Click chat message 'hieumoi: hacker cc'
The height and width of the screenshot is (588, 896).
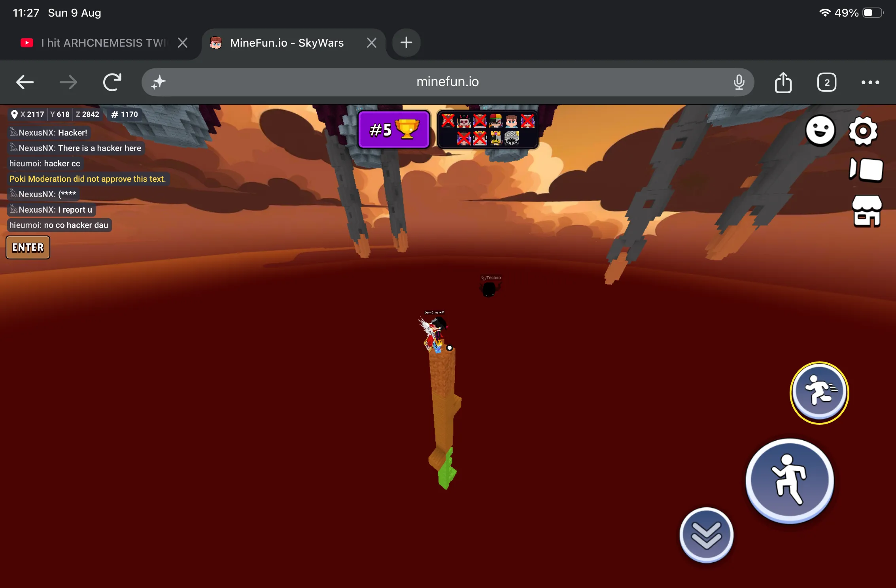click(x=45, y=163)
